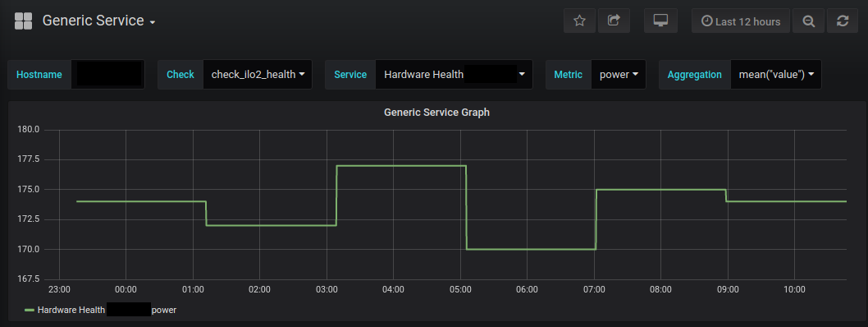This screenshot has height=327, width=868.
Task: Open the Generic Service dashboard dropdown
Action: [99, 21]
